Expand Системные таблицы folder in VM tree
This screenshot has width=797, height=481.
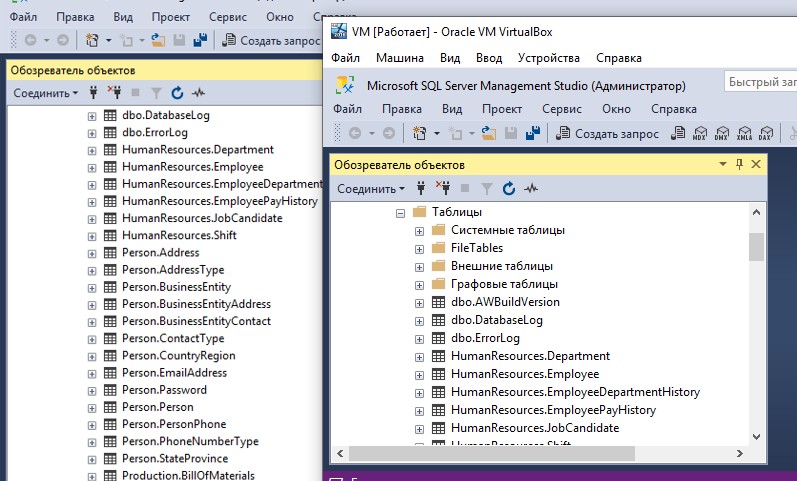419,231
